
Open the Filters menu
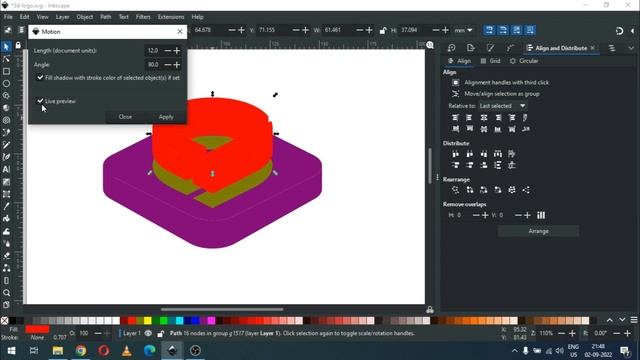pos(143,17)
